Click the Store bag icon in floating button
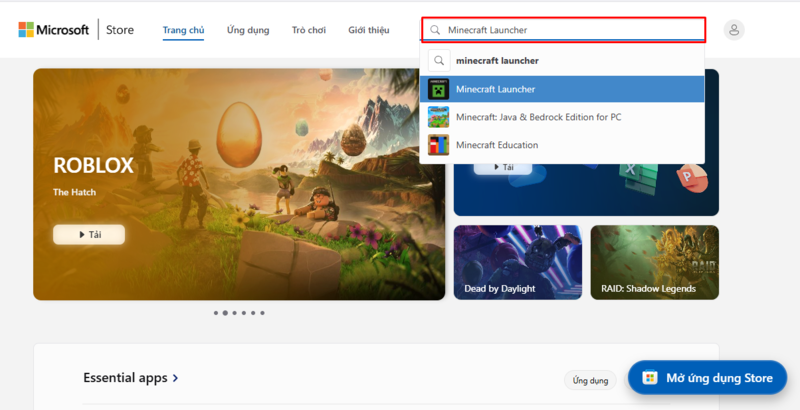The image size is (800, 410). click(x=649, y=378)
